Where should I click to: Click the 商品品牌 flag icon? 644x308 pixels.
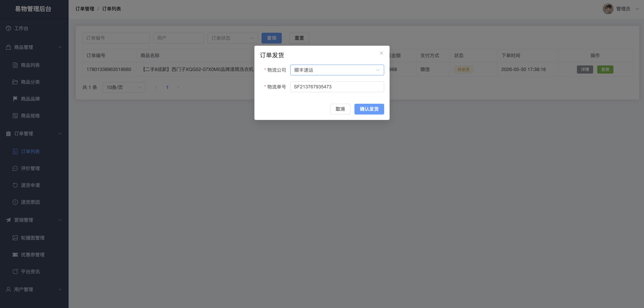tap(15, 99)
